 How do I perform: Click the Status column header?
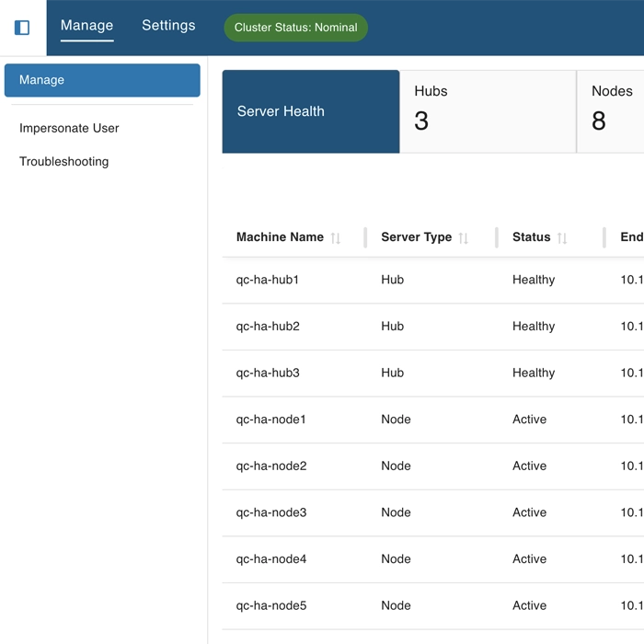click(x=531, y=237)
